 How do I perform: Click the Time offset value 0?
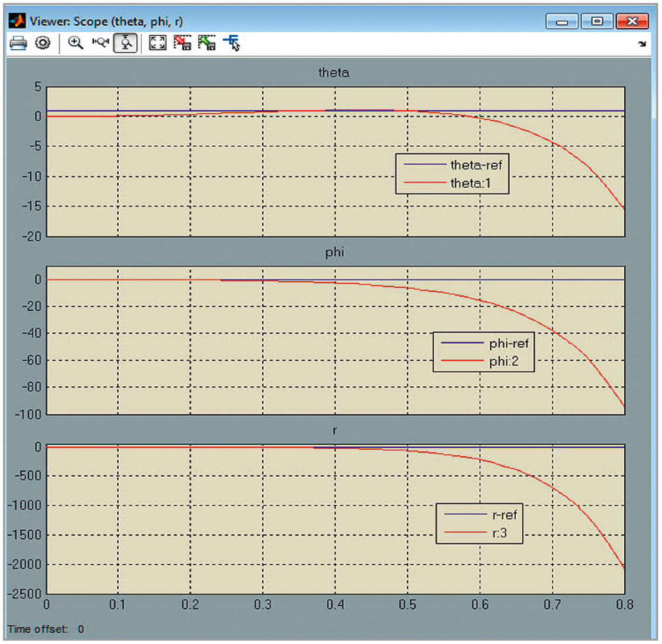pos(81,630)
